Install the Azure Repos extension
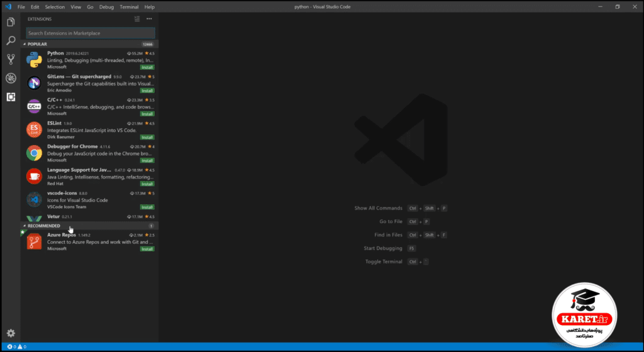 tap(147, 249)
